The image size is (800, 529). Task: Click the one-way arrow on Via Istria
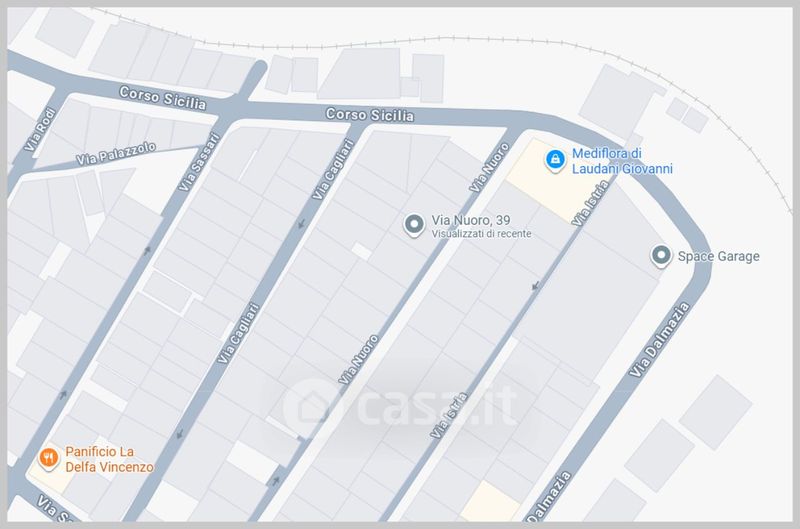click(535, 286)
